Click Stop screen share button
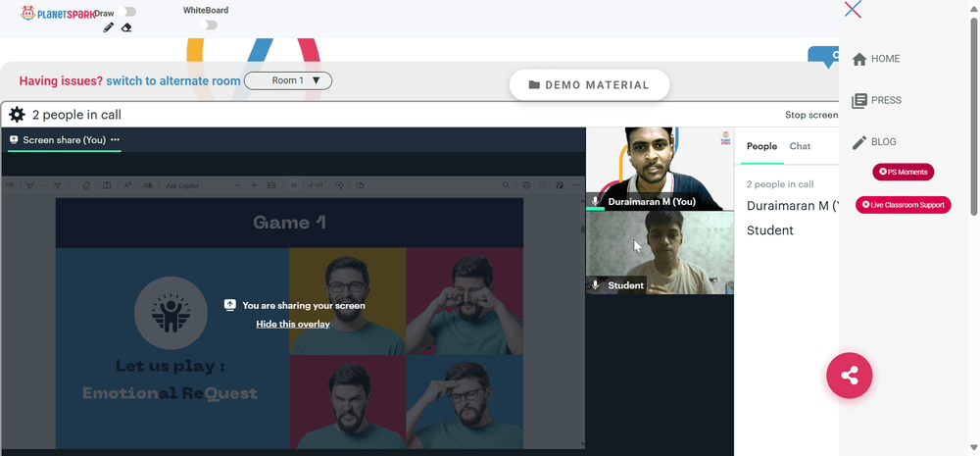The width and height of the screenshot is (980, 456). (x=811, y=115)
